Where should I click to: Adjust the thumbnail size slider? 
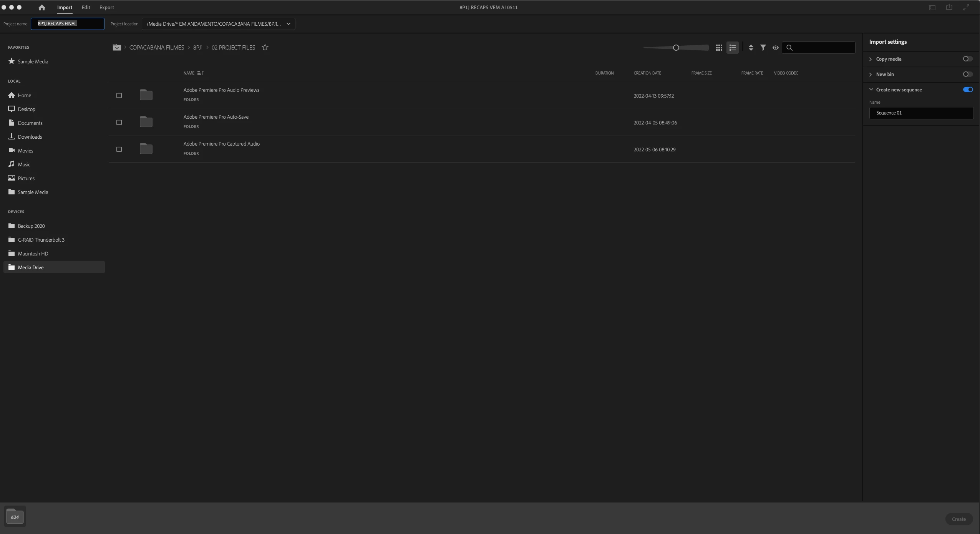pos(676,48)
